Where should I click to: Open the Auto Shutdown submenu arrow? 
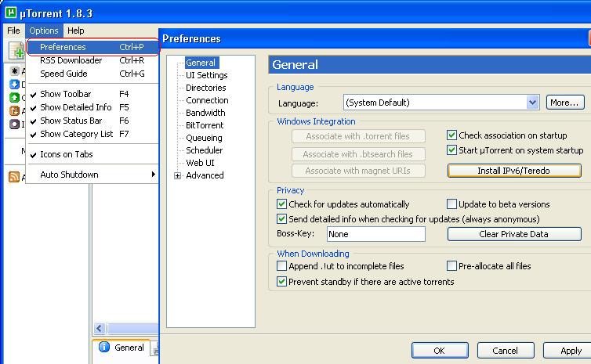coord(153,175)
